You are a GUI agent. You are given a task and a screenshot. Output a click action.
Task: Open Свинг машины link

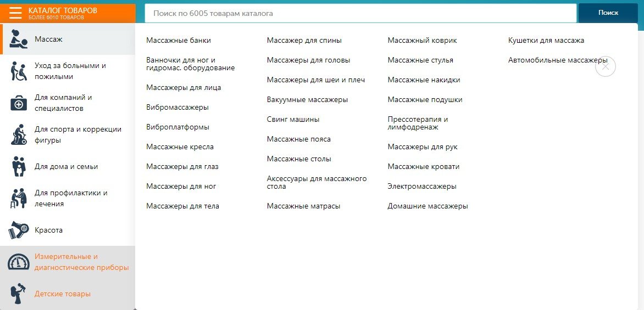pyautogui.click(x=293, y=119)
